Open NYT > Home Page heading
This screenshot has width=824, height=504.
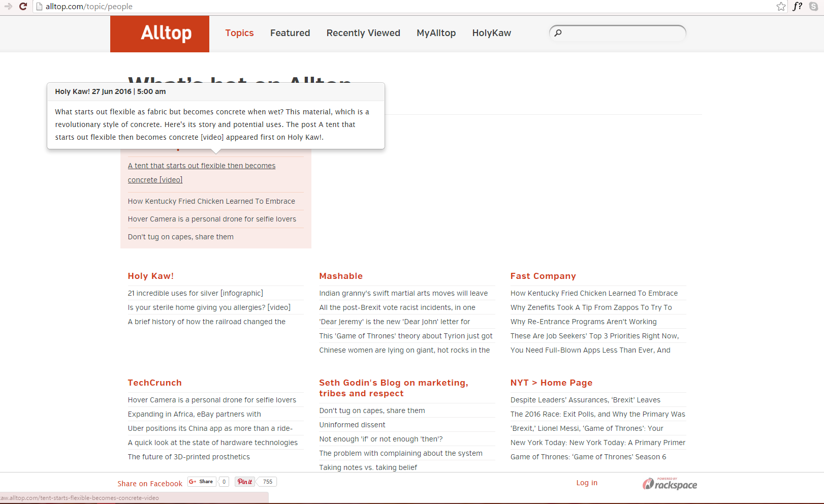(x=551, y=383)
